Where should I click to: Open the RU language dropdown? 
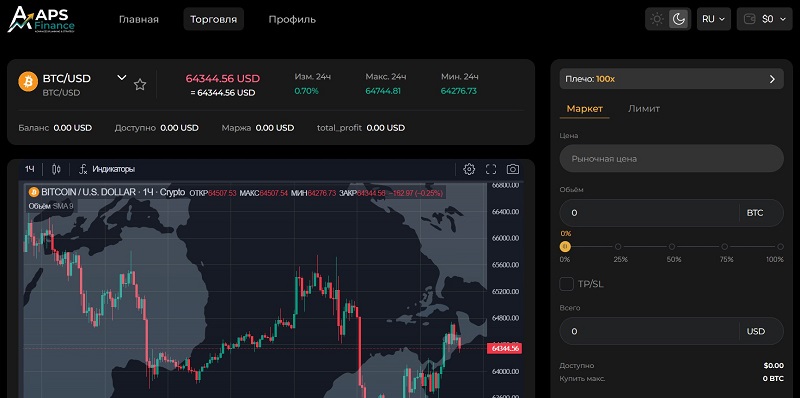[714, 19]
